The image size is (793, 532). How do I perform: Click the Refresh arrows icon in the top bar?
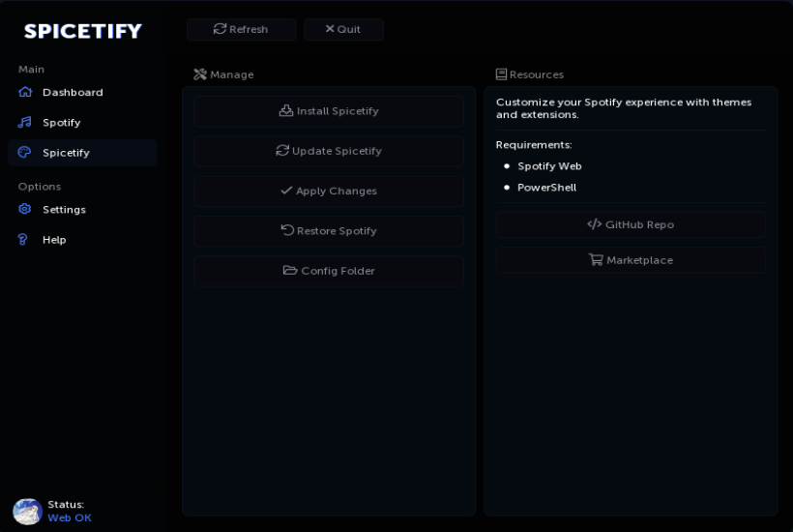tap(220, 29)
